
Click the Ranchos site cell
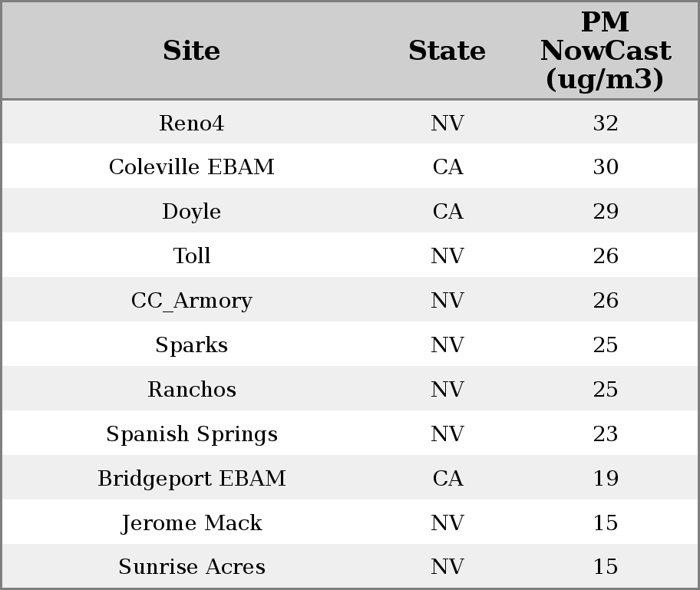tap(191, 389)
